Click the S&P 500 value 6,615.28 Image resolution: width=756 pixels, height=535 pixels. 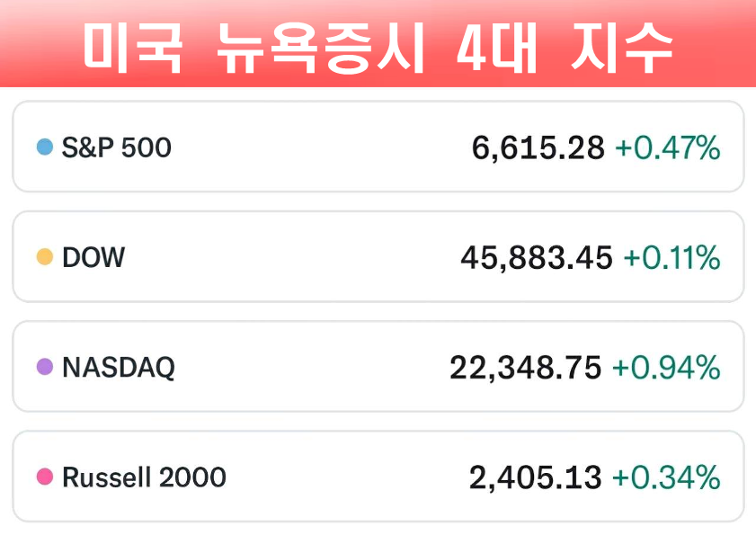click(538, 147)
